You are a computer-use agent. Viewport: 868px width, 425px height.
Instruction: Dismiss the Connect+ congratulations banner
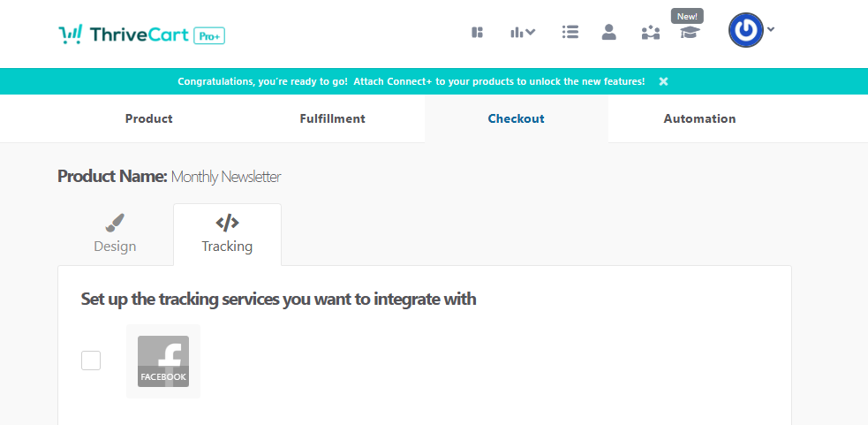coord(663,81)
